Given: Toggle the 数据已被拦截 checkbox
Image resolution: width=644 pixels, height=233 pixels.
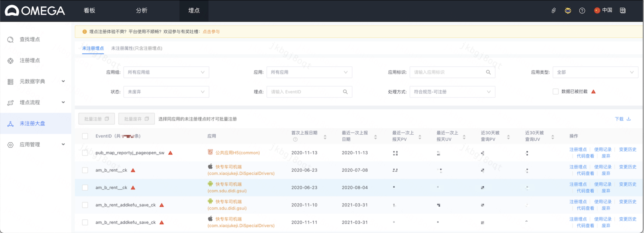Looking at the screenshot, I should (556, 92).
